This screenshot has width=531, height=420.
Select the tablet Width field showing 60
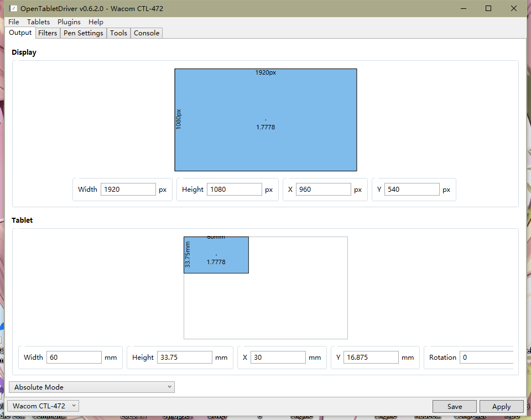(x=74, y=357)
